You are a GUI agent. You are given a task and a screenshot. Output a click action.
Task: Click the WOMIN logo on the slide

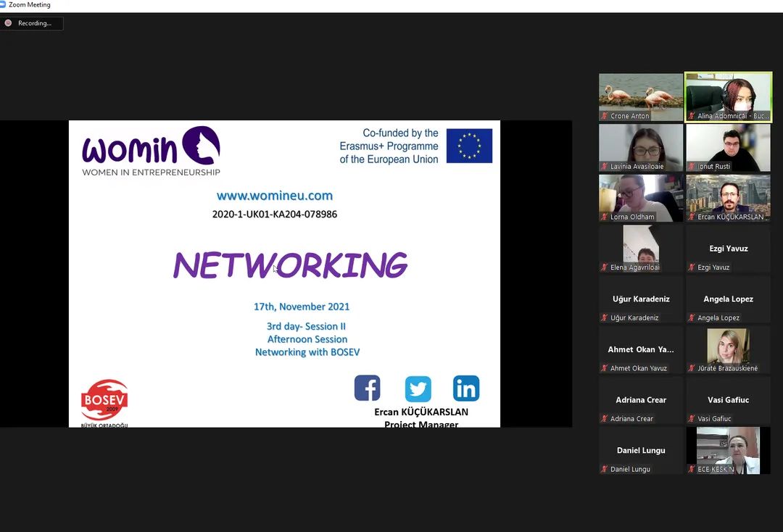pyautogui.click(x=151, y=151)
